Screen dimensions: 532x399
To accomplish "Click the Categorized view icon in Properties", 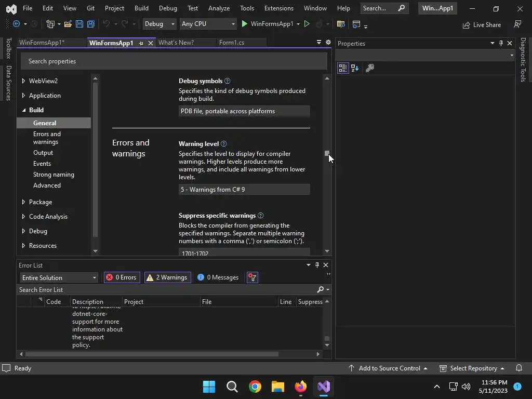I will pyautogui.click(x=343, y=68).
